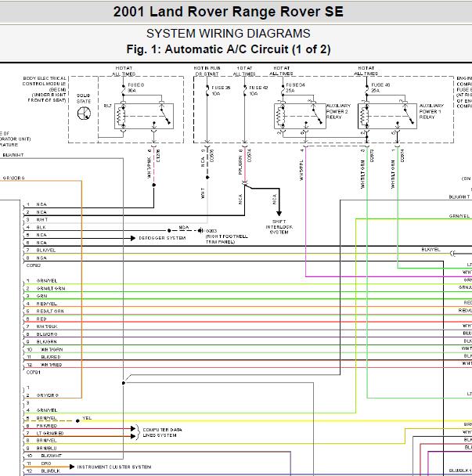The image size is (472, 476).
Task: Click the 'WHT/PPL' wire label
Action: 301,170
